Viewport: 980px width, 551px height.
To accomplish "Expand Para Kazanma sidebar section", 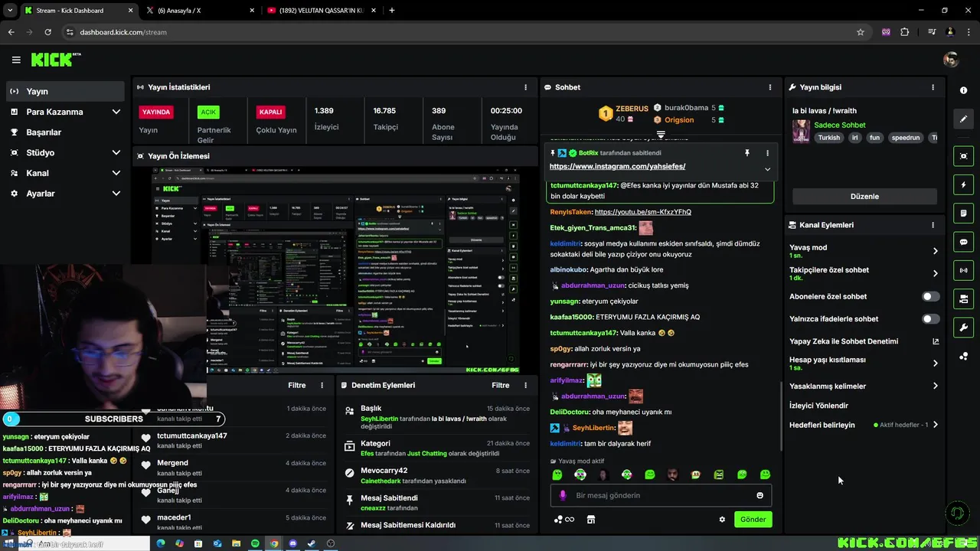I will [x=116, y=112].
